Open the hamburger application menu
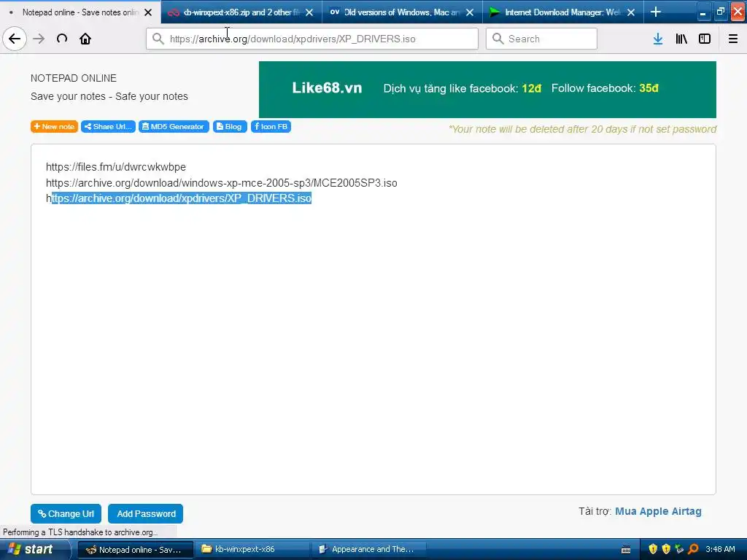747x560 pixels. coord(733,39)
